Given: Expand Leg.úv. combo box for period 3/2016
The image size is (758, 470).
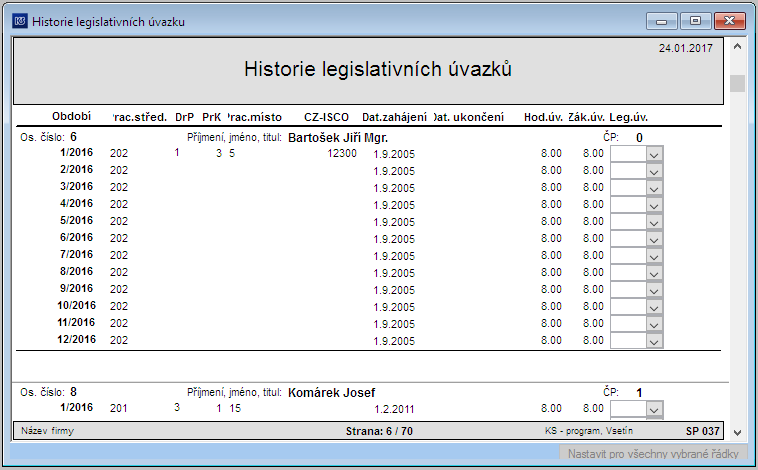Looking at the screenshot, I should (x=654, y=189).
